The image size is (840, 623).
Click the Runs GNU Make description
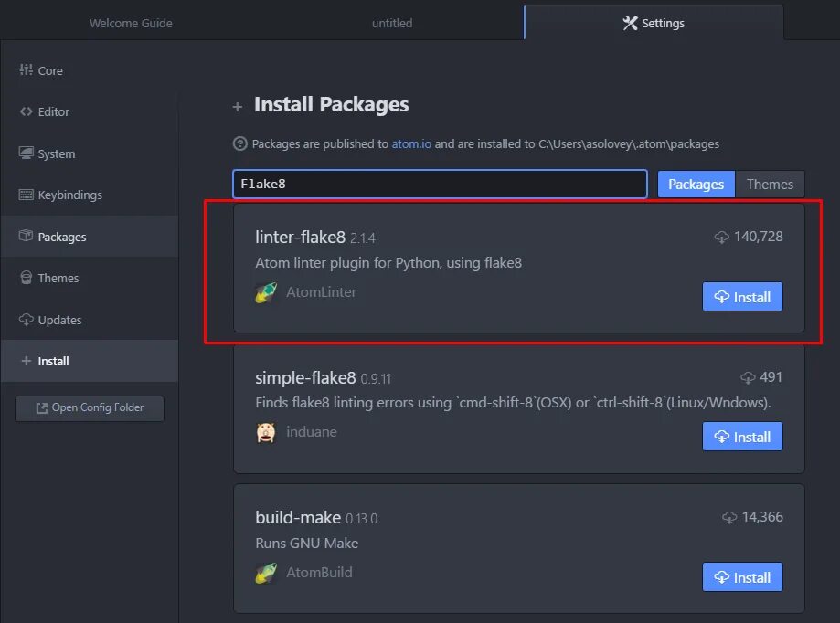click(x=307, y=544)
